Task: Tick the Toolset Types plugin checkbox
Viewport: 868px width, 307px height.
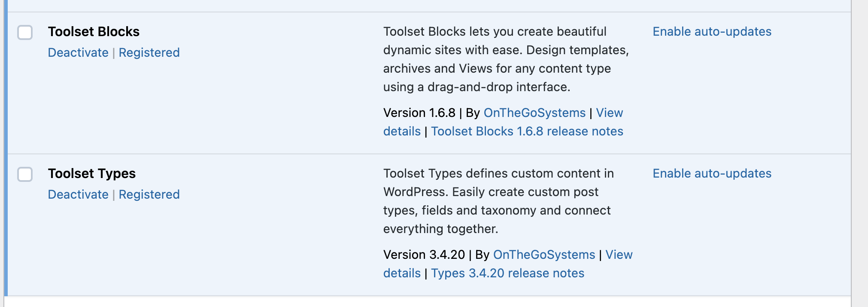Action: point(25,174)
